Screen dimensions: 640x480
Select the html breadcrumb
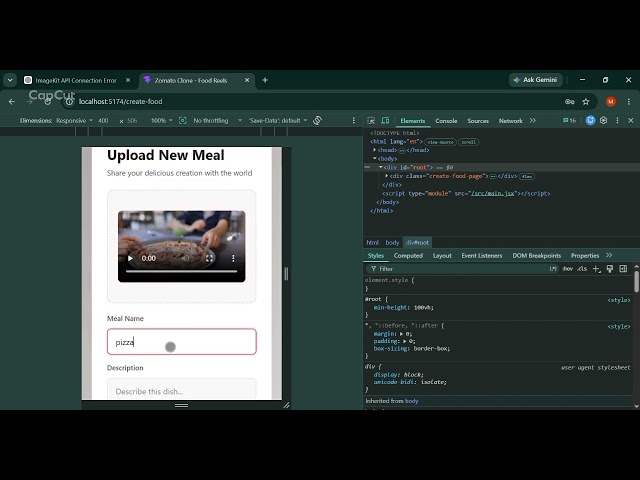click(x=372, y=242)
